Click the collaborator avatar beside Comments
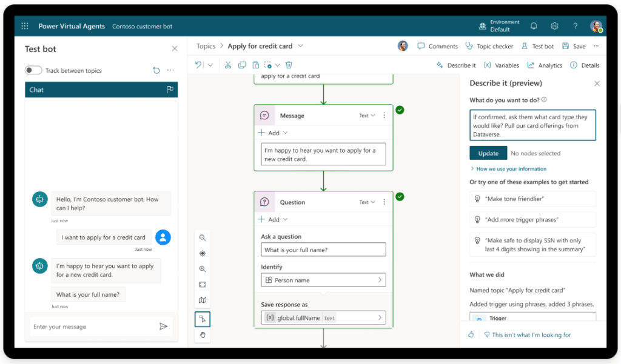This screenshot has height=364, width=621. [403, 46]
